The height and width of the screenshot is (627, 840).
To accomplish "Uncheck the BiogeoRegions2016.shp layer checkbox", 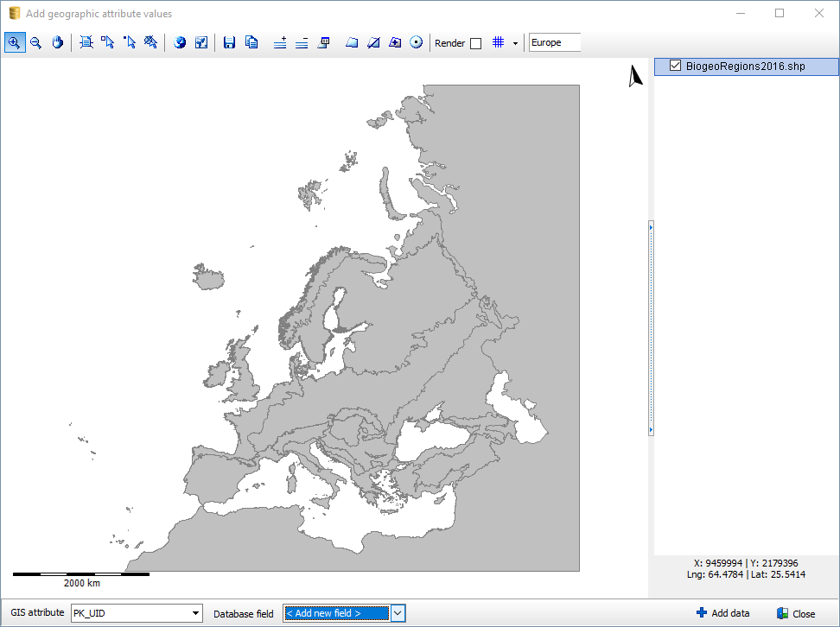I will point(676,66).
